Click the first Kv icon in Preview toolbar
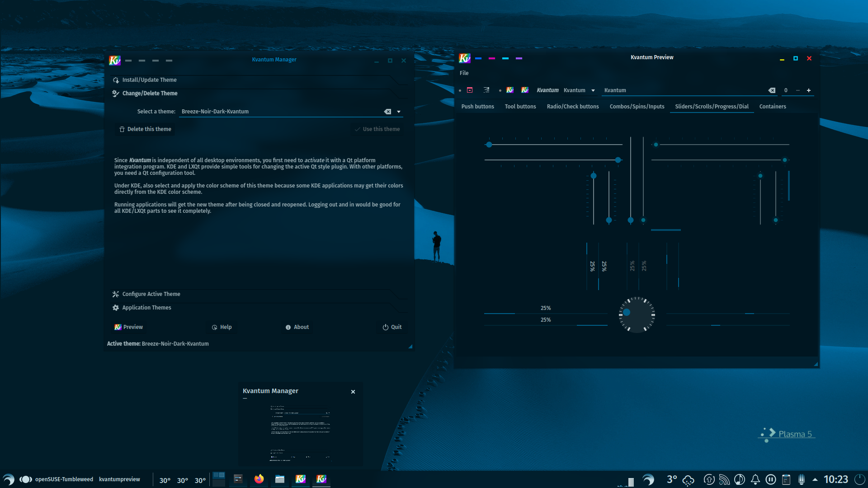This screenshot has height=488, width=868. [510, 90]
